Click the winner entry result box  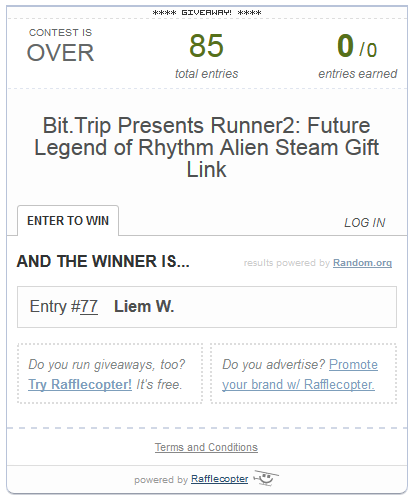tap(207, 307)
